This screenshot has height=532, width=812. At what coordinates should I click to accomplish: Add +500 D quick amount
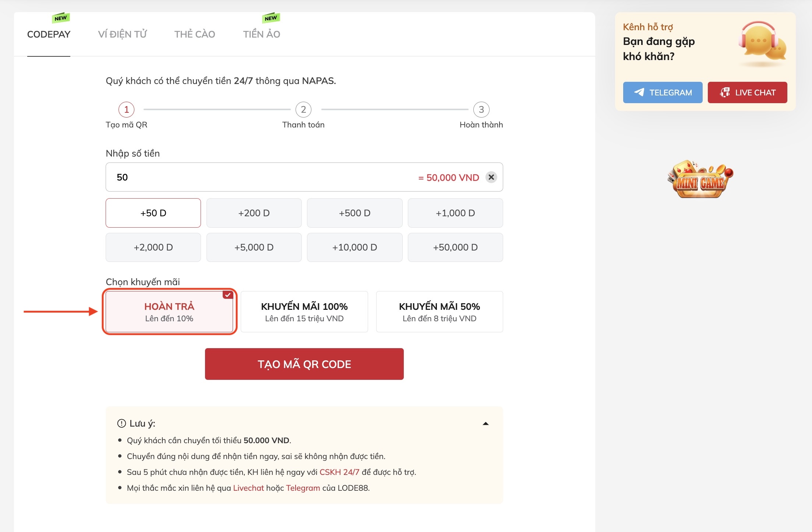coord(354,213)
